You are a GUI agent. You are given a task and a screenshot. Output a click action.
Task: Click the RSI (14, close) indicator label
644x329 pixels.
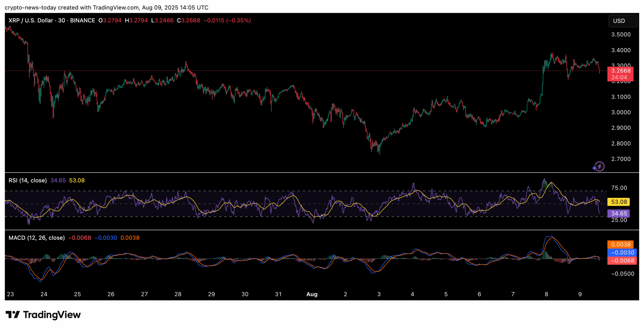pyautogui.click(x=27, y=180)
